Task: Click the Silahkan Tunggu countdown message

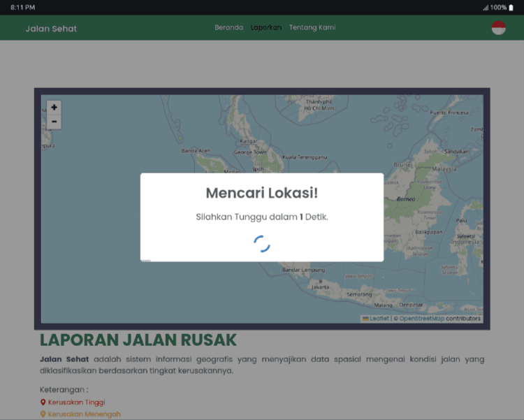Action: [x=262, y=217]
